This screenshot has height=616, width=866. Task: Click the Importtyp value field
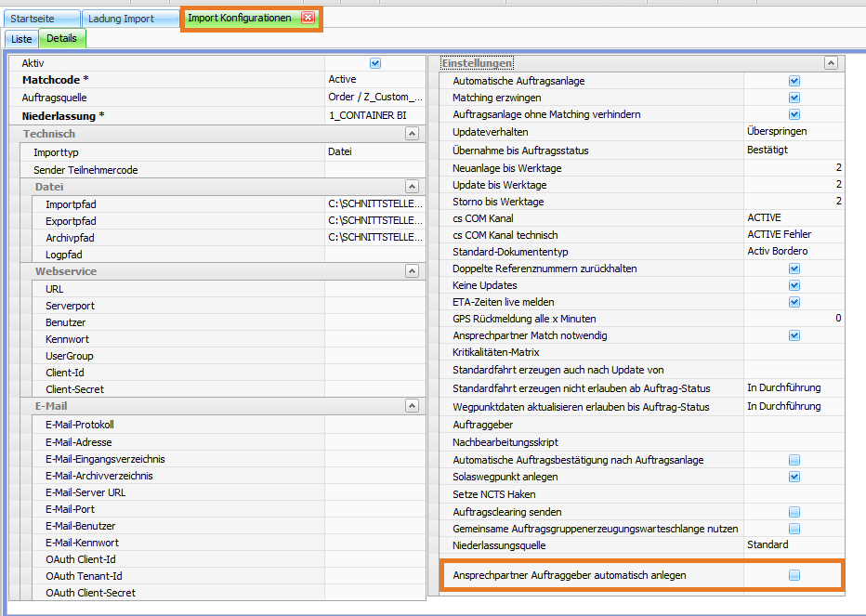[x=376, y=151]
